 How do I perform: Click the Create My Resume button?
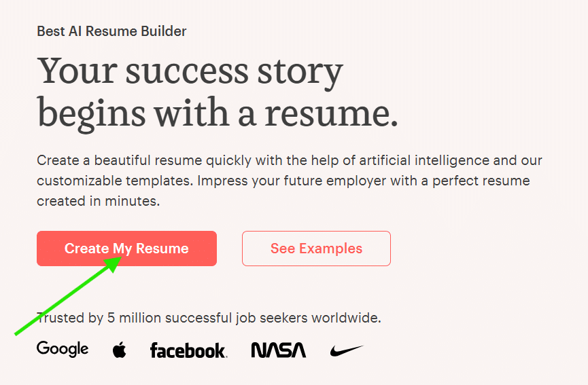click(126, 249)
